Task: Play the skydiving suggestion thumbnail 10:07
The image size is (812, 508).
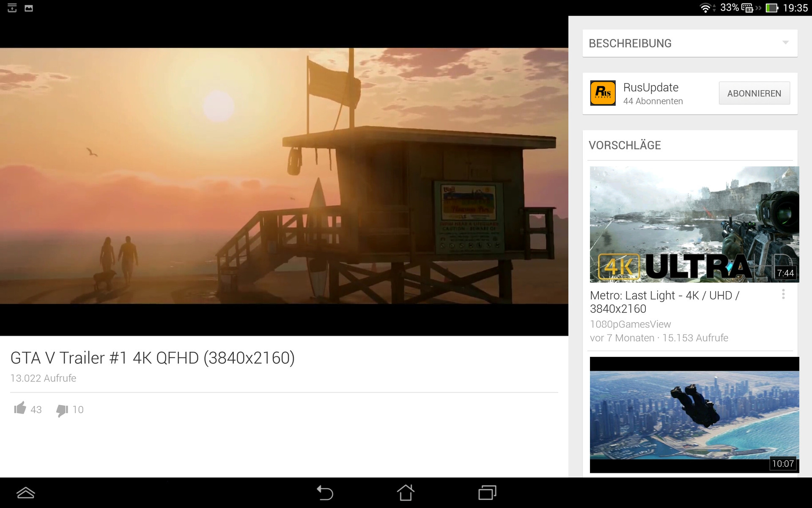Action: [x=694, y=415]
